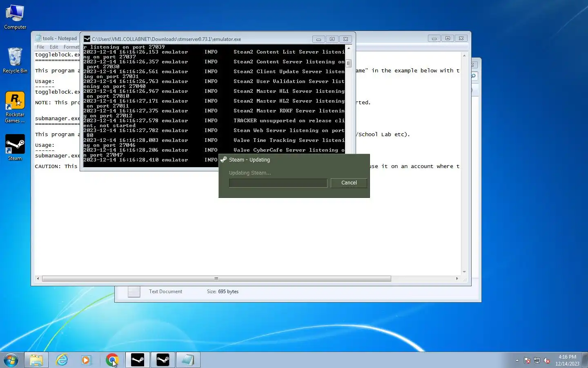588x368 pixels.
Task: Maximize the tools Notepad window
Action: (x=448, y=38)
